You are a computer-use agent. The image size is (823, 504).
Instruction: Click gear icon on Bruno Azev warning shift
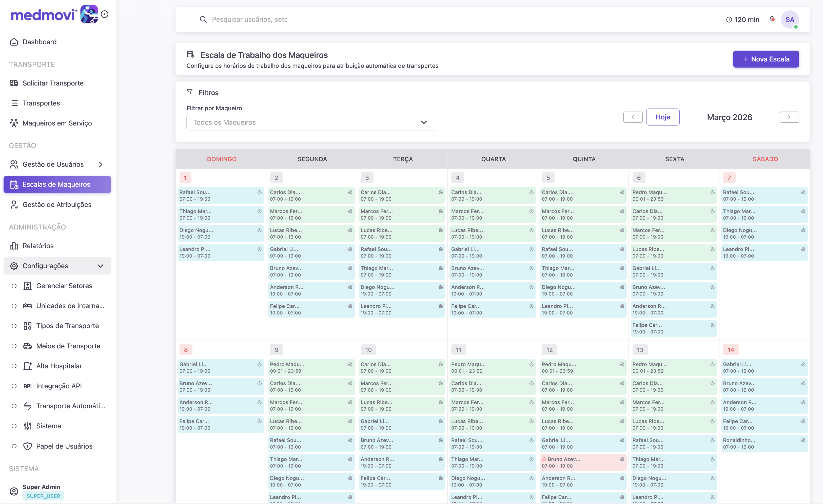622,459
